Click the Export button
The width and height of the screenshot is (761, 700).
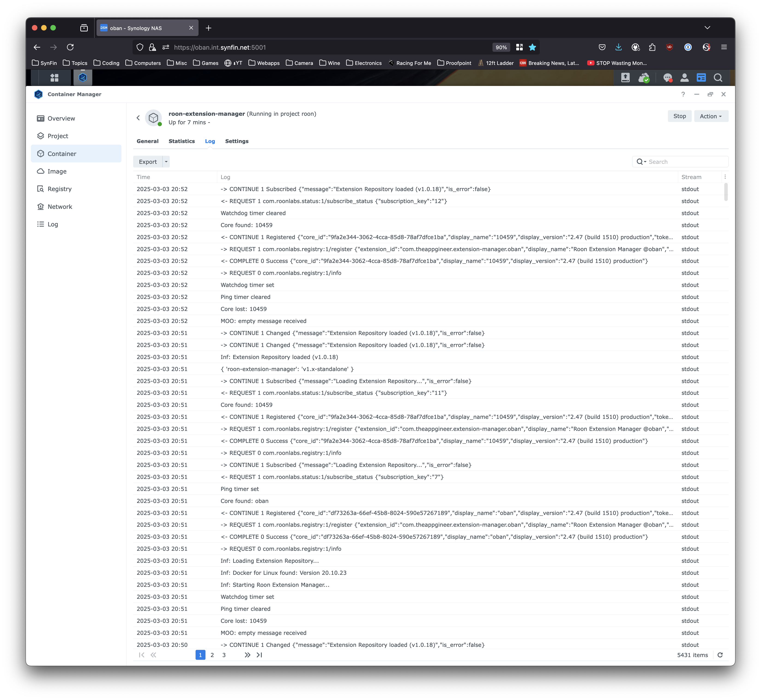[x=148, y=162]
